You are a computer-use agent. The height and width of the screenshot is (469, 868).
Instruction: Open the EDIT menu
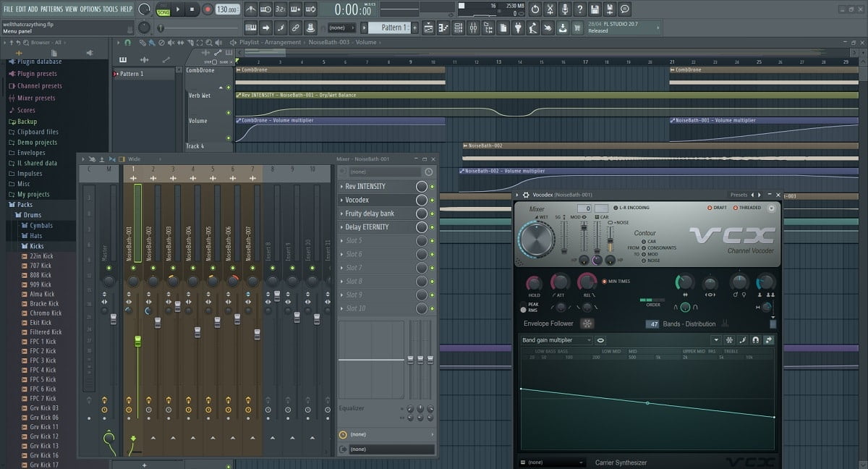(21, 9)
